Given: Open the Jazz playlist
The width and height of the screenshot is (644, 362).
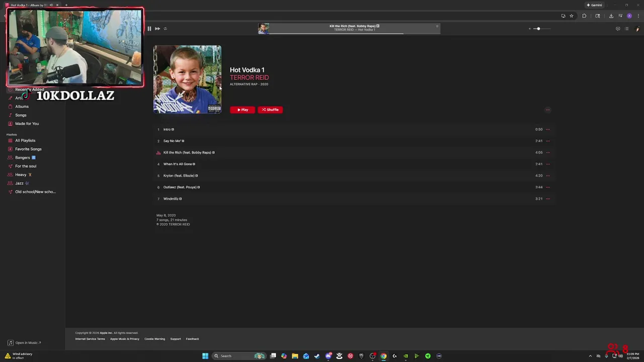Looking at the screenshot, I should (19, 184).
